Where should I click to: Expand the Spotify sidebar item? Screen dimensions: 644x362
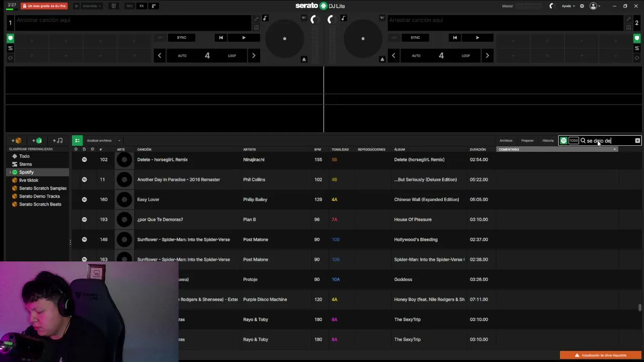click(10, 172)
